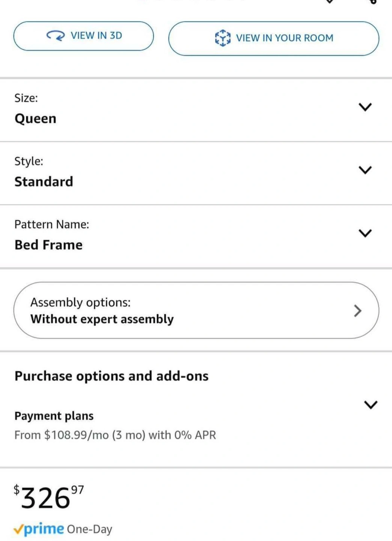Click the $326.97 price
Screen dimensions: 392x541
(49, 498)
